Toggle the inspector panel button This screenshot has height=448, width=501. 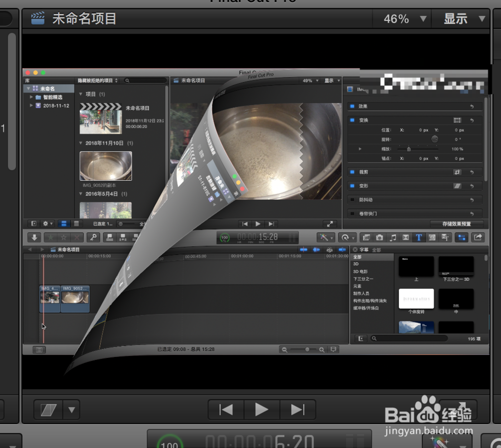coord(462,238)
